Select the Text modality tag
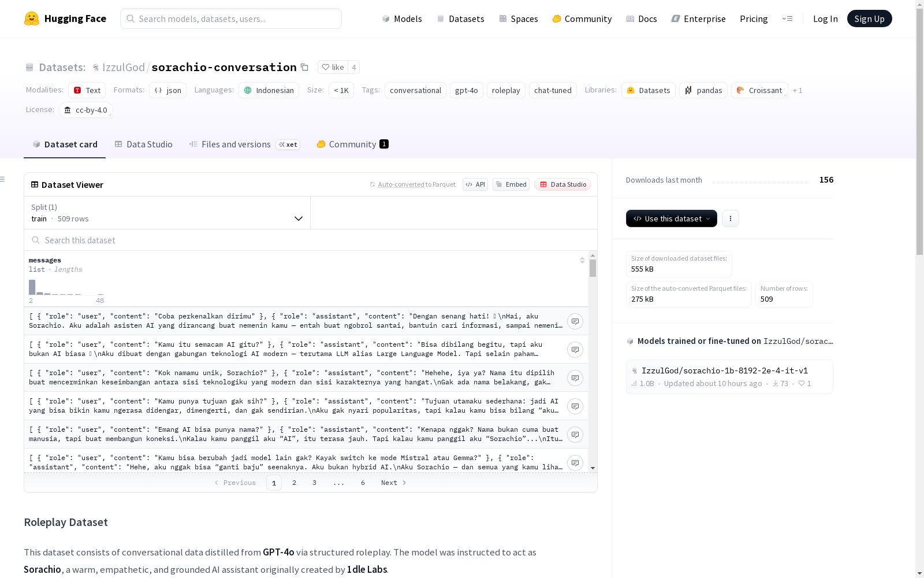 (87, 90)
